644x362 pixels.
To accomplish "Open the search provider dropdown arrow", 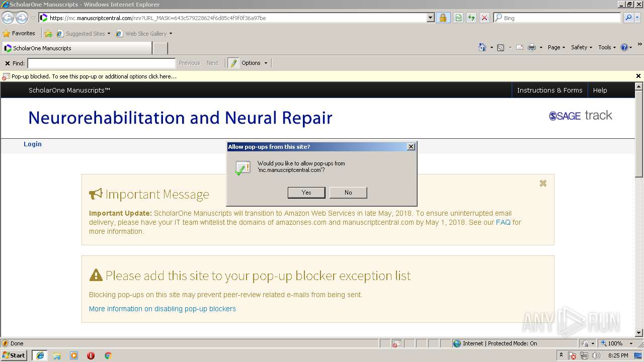I will pyautogui.click(x=638, y=18).
